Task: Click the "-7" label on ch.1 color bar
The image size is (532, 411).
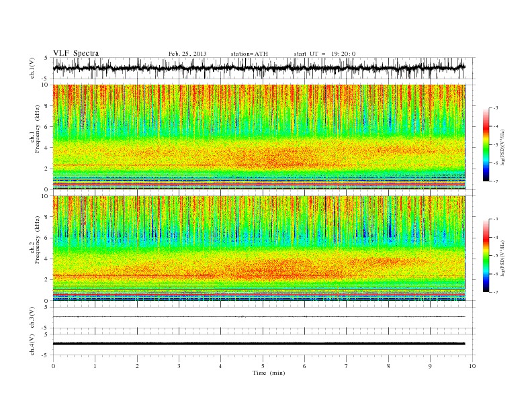Action: point(496,181)
